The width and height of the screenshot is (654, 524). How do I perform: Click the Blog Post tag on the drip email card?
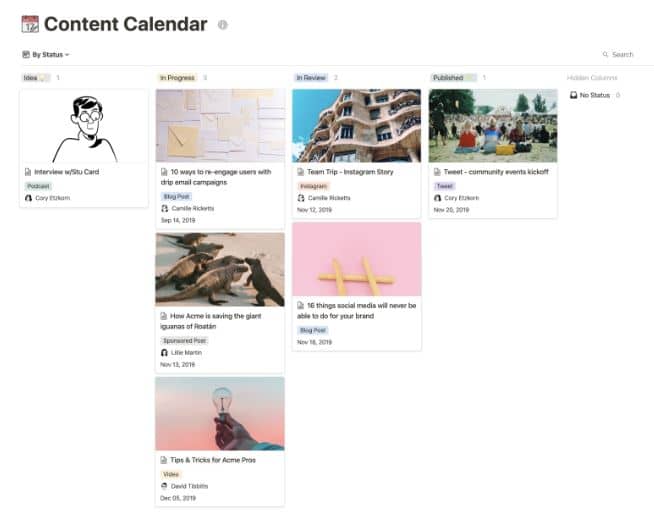(x=176, y=196)
